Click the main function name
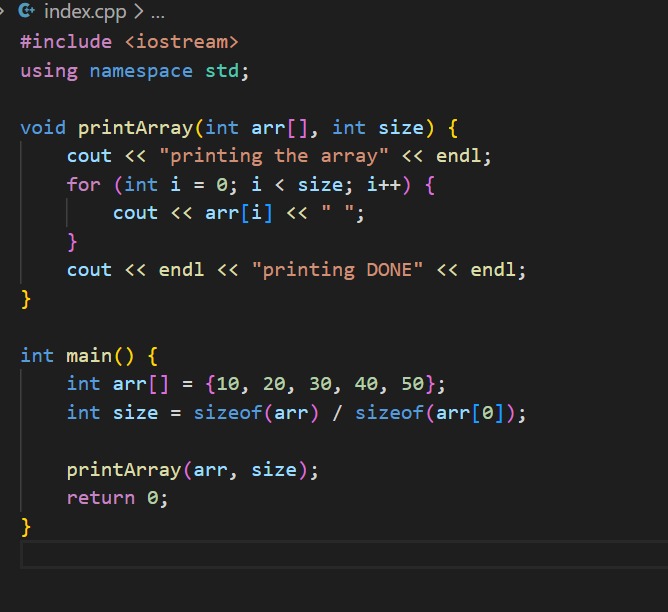The image size is (668, 612). [x=89, y=356]
